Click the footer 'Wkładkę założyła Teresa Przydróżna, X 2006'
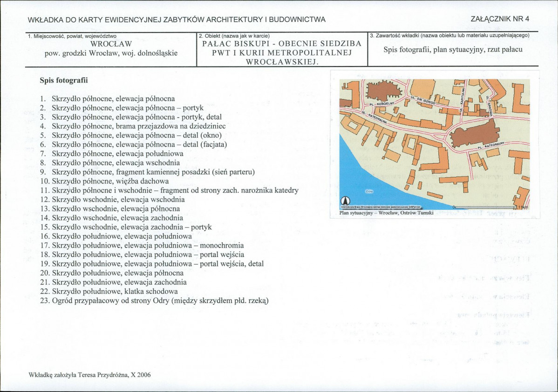The height and width of the screenshot is (392, 558). [x=89, y=375]
